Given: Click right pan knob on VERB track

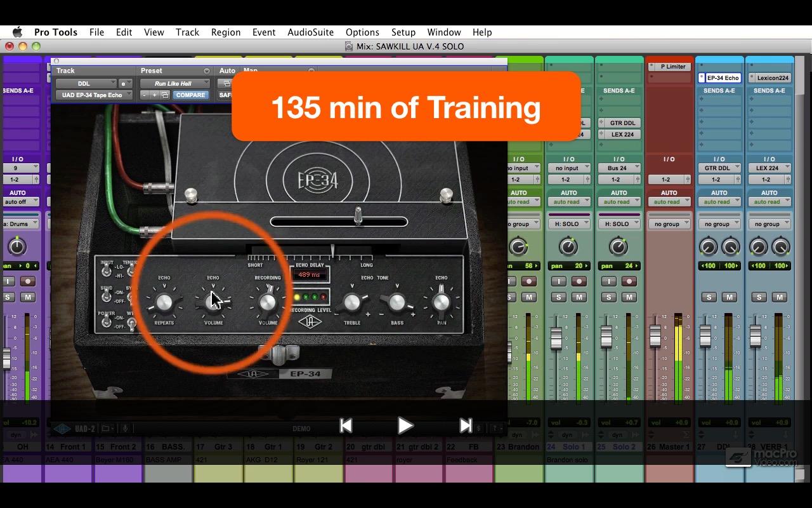Looking at the screenshot, I should 781,247.
